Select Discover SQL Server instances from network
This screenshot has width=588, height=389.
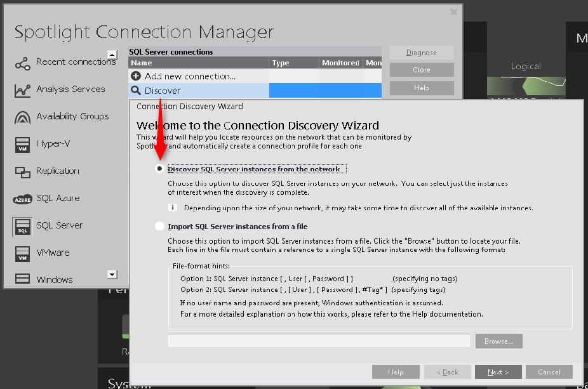tap(159, 169)
